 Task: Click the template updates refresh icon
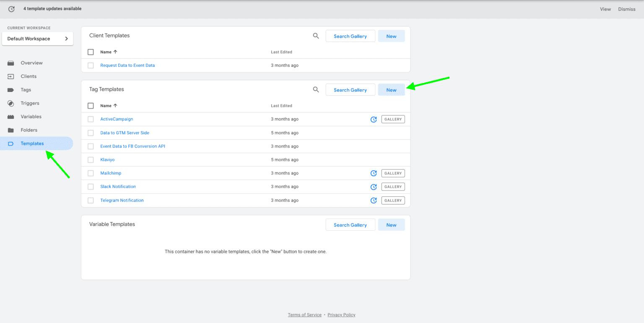click(11, 9)
